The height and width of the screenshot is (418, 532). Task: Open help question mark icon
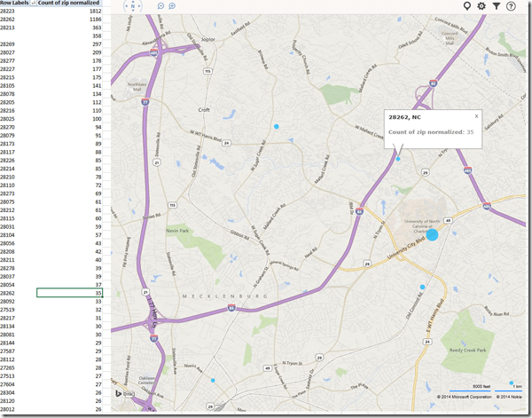[512, 6]
